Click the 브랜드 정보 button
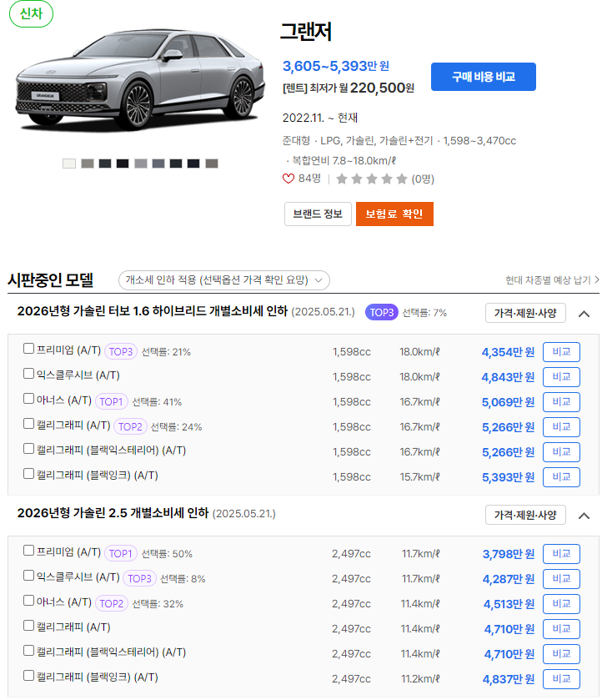612x700 pixels. coord(318,214)
